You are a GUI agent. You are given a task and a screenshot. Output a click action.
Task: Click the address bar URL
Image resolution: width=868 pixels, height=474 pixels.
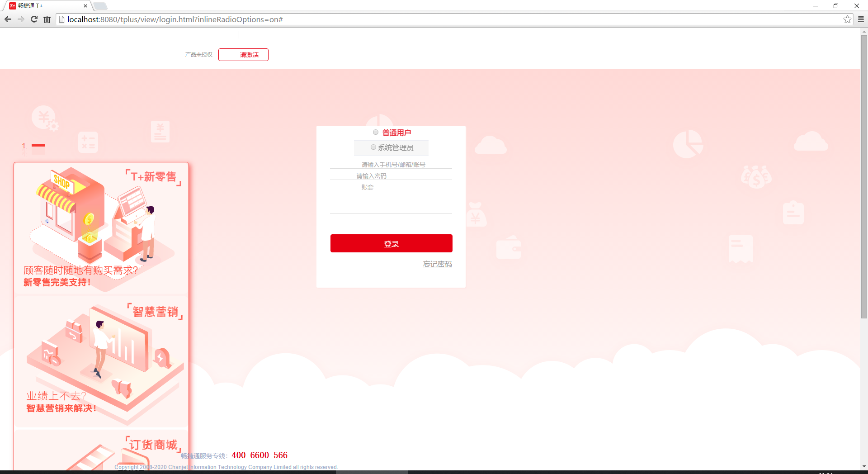pos(175,19)
